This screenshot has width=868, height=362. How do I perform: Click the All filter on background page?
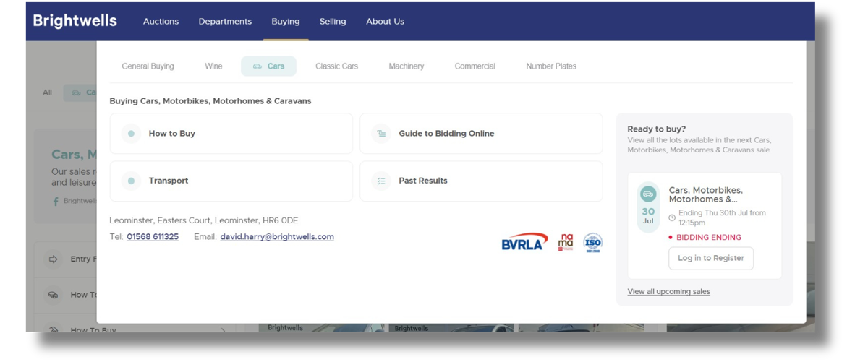tap(47, 92)
